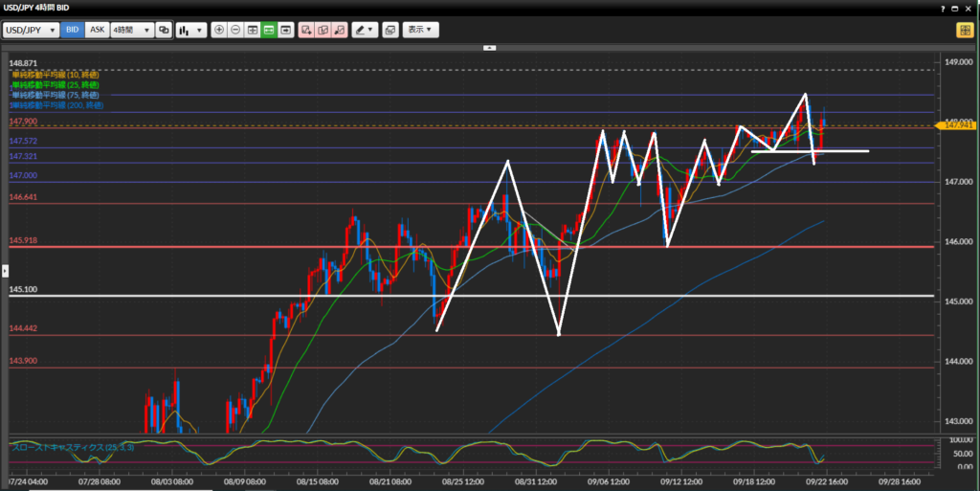The height and width of the screenshot is (491, 980).
Task: Open the 4時間 timeframe dropdown
Action: (x=131, y=30)
